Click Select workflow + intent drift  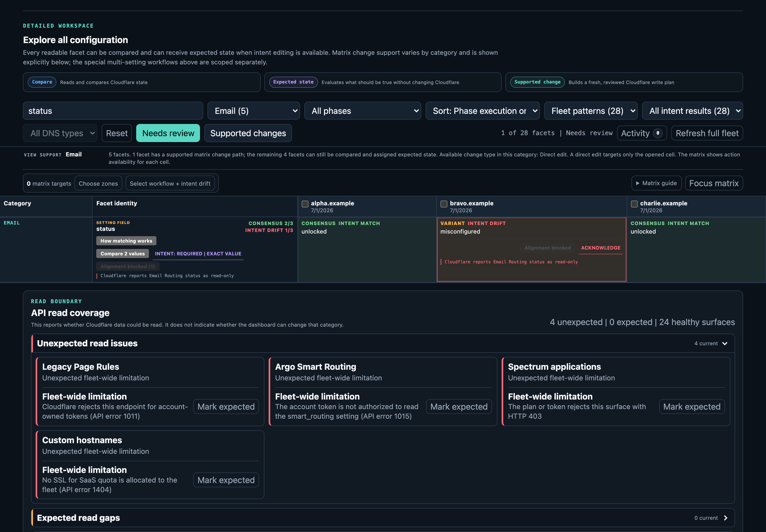[x=170, y=183]
